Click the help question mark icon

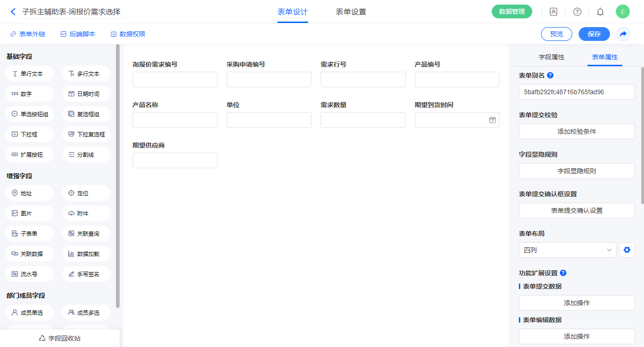coord(577,12)
